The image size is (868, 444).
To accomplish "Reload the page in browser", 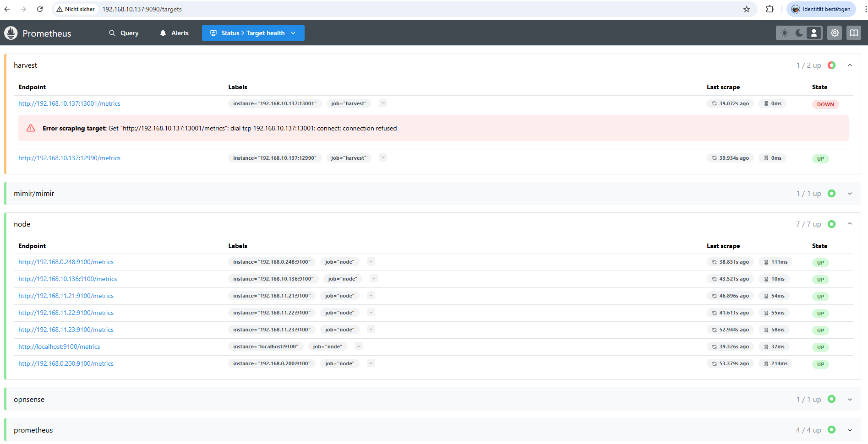I will tap(40, 9).
